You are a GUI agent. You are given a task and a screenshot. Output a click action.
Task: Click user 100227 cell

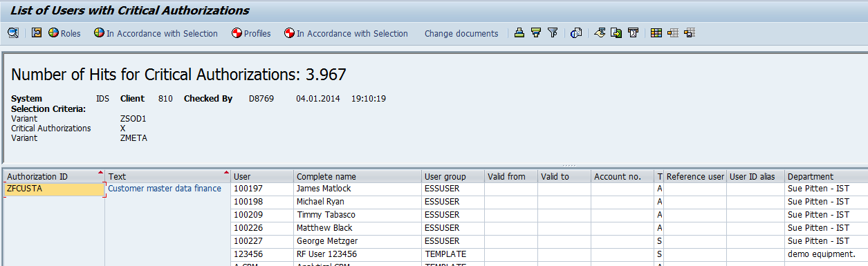262,241
